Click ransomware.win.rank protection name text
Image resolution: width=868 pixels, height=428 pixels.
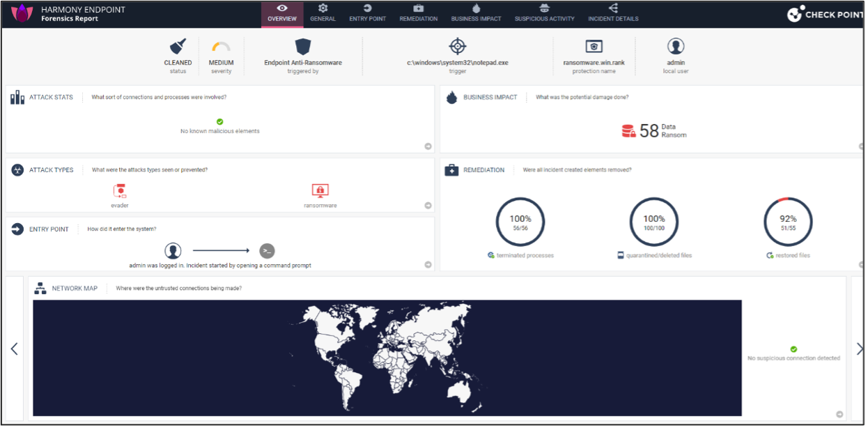594,63
